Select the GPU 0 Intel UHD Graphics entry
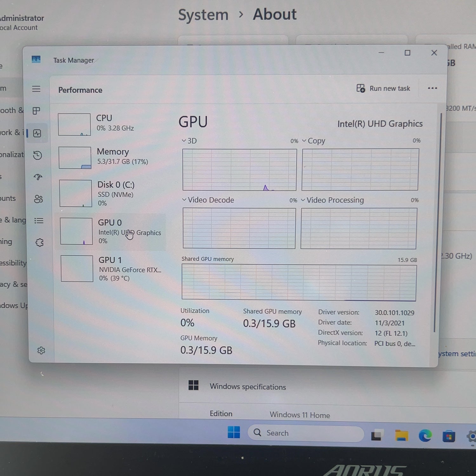 [110, 231]
